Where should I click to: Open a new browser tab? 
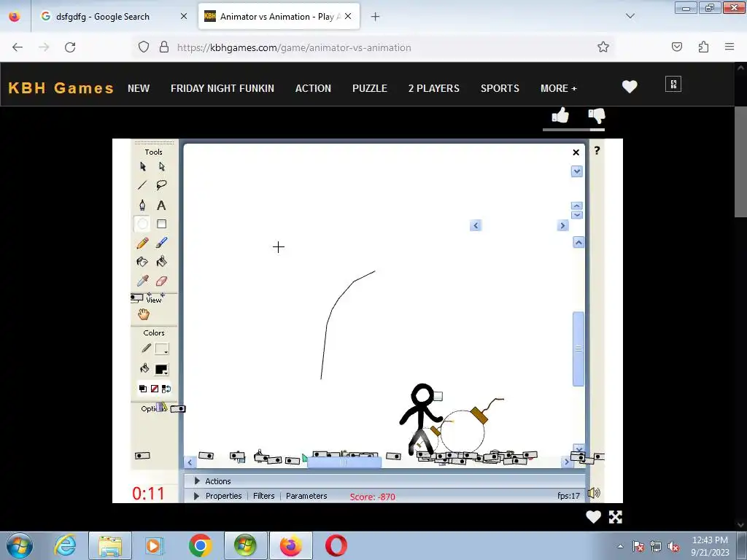pos(376,17)
